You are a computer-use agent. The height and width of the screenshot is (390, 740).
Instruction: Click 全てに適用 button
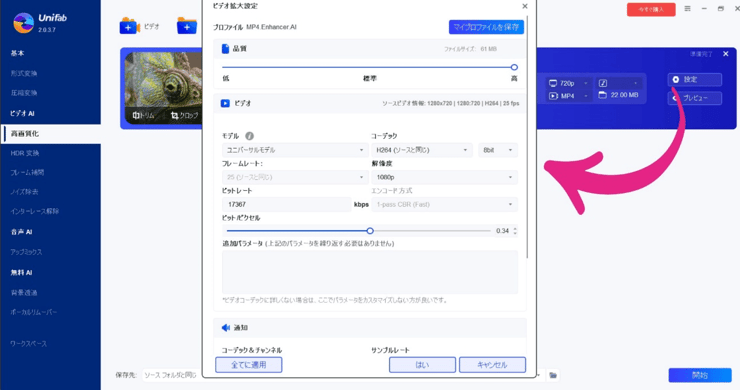tap(249, 365)
